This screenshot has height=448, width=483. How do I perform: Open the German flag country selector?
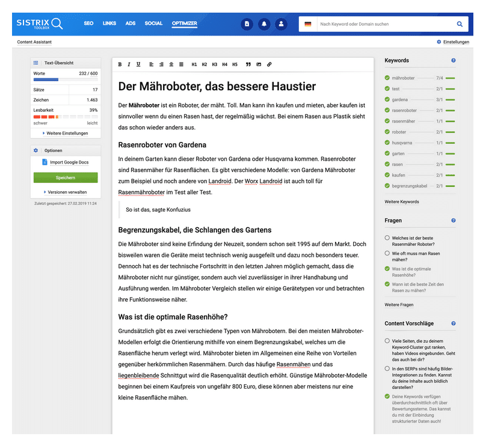(x=308, y=24)
